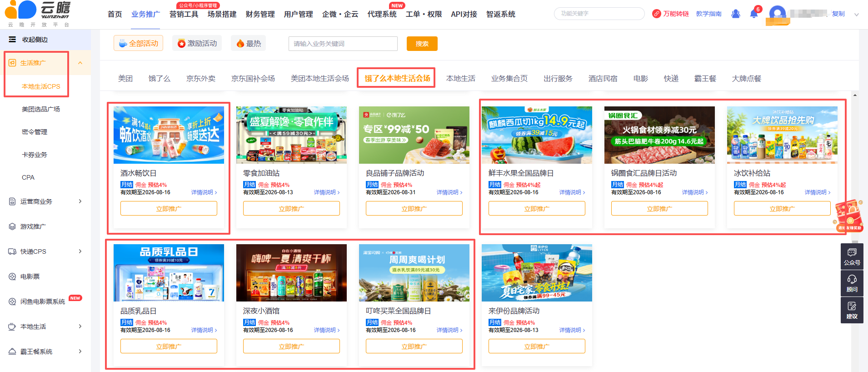Focus the 请输入业务关键词 input

[x=343, y=44]
